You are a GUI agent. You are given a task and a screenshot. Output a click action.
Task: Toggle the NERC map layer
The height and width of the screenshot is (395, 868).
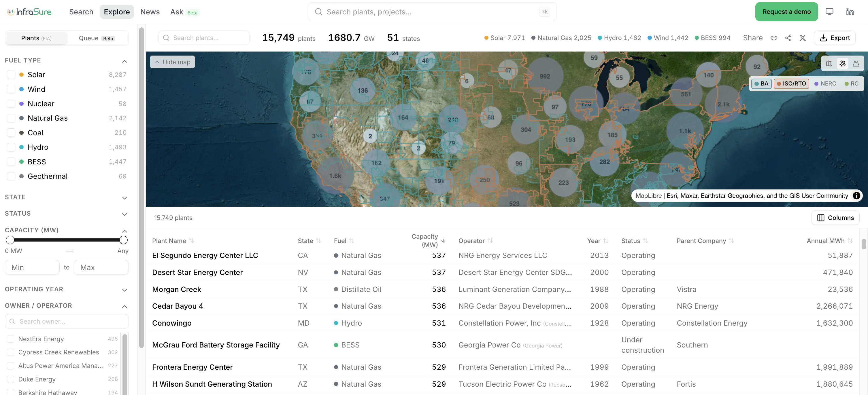tap(825, 83)
